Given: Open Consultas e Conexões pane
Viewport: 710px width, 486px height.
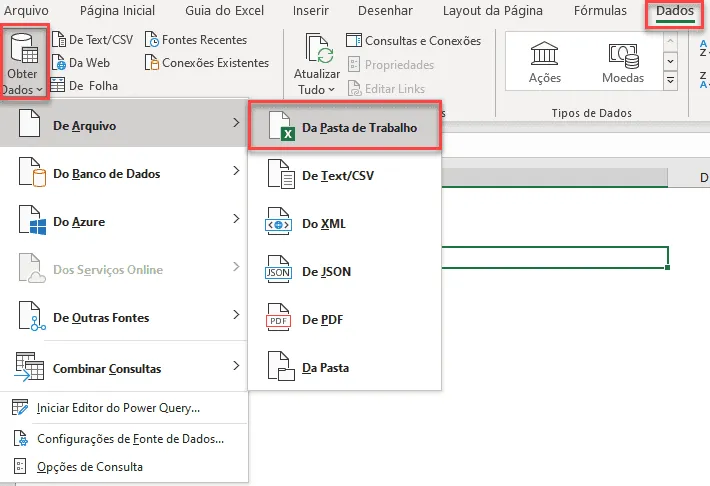Looking at the screenshot, I should pos(413,41).
